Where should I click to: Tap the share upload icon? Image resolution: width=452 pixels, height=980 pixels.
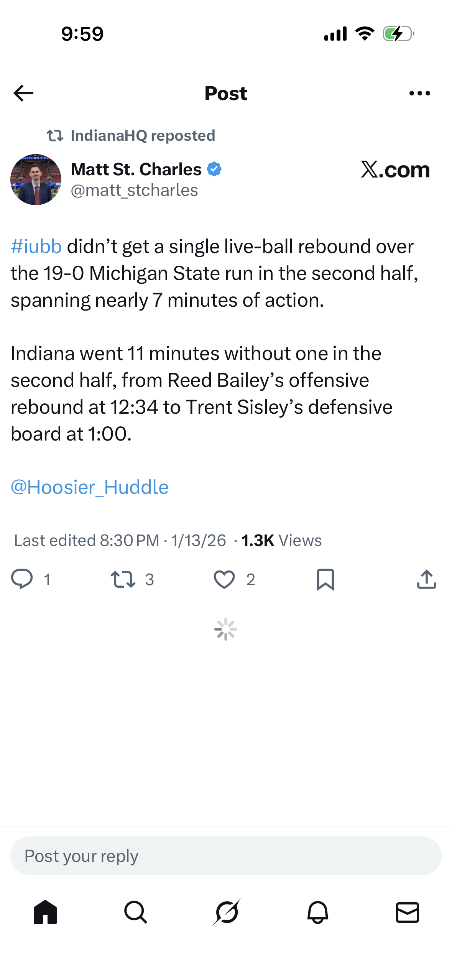click(x=426, y=579)
